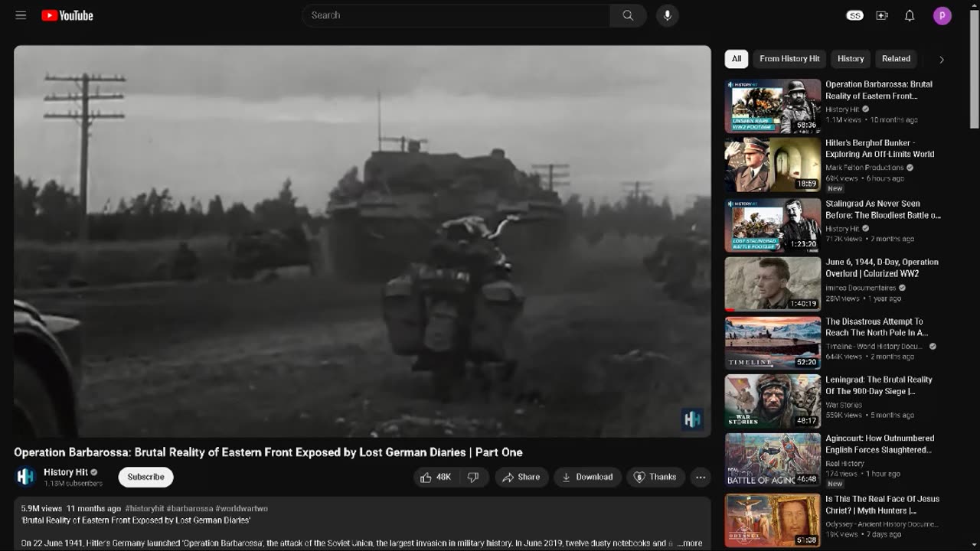
Task: Click the main video title text
Action: [268, 452]
